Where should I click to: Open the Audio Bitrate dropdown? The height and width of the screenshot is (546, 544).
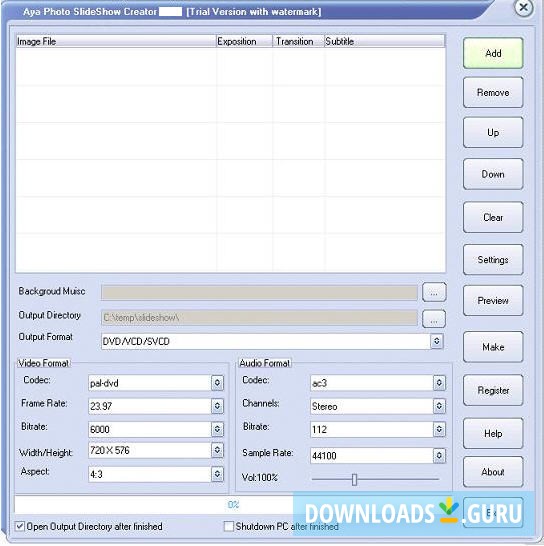[x=439, y=429]
